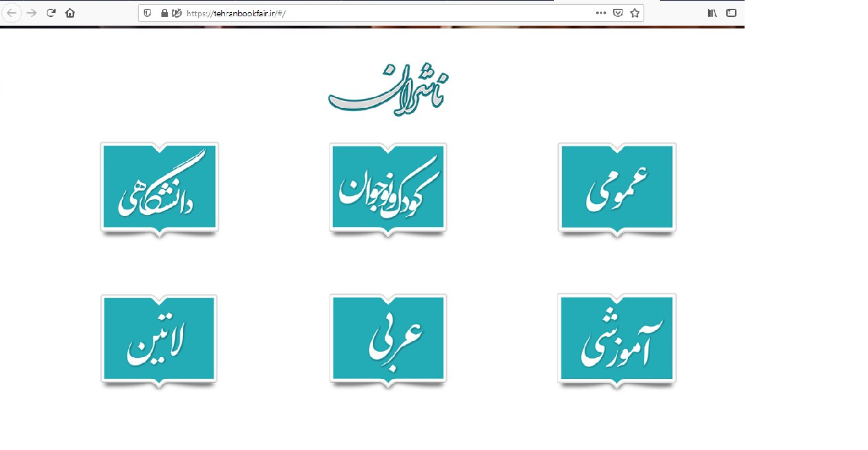Open the Library bookshelf icon
Image resolution: width=868 pixels, height=450 pixels.
point(712,13)
